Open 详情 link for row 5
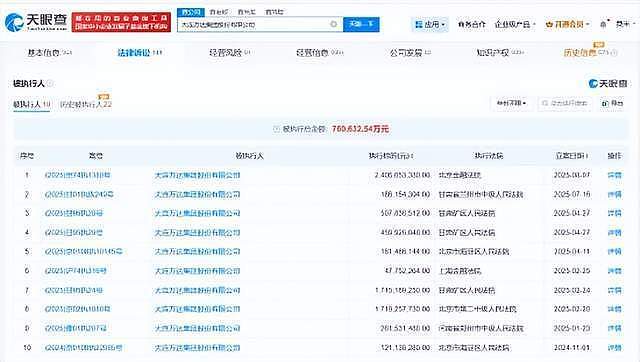This screenshot has height=362, width=640. pyautogui.click(x=614, y=252)
